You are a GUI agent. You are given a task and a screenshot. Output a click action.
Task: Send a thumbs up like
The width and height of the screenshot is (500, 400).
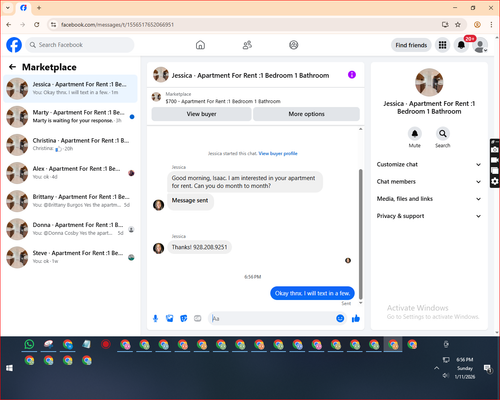point(356,318)
